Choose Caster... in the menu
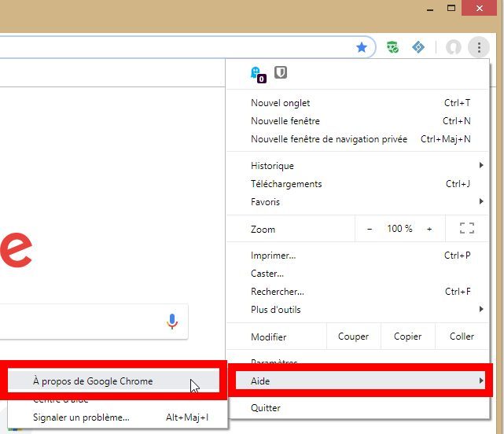Image resolution: width=504 pixels, height=434 pixels. click(x=358, y=274)
